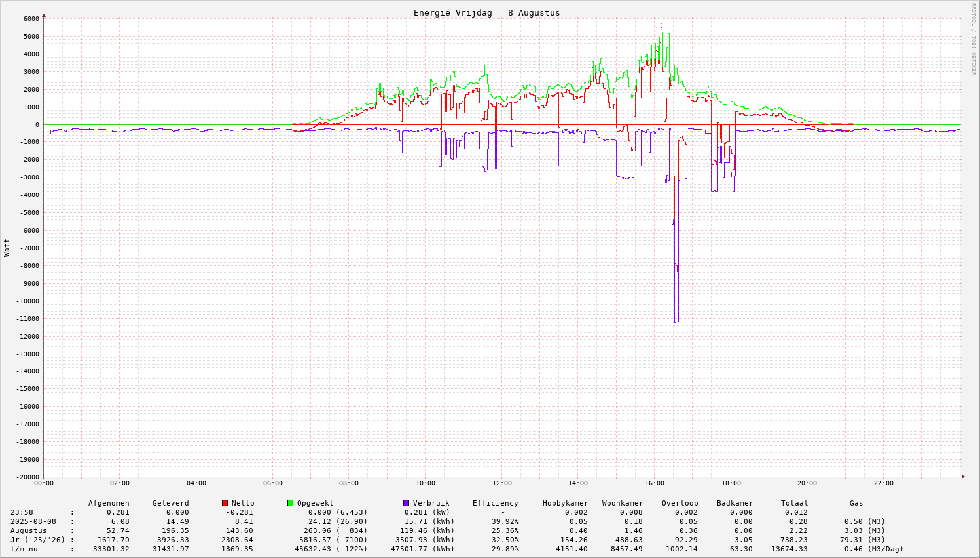This screenshot has height=558, width=980.
Task: Click the red Netto legend swatch
Action: click(x=225, y=503)
